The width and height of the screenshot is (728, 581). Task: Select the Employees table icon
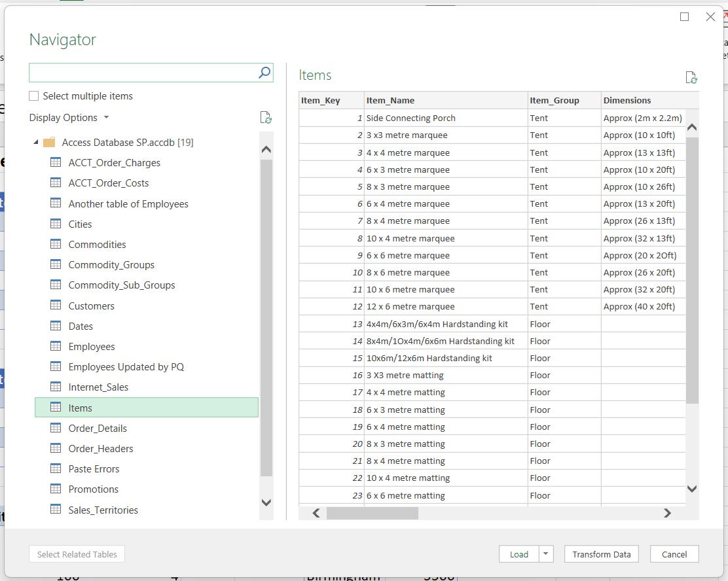pyautogui.click(x=56, y=346)
